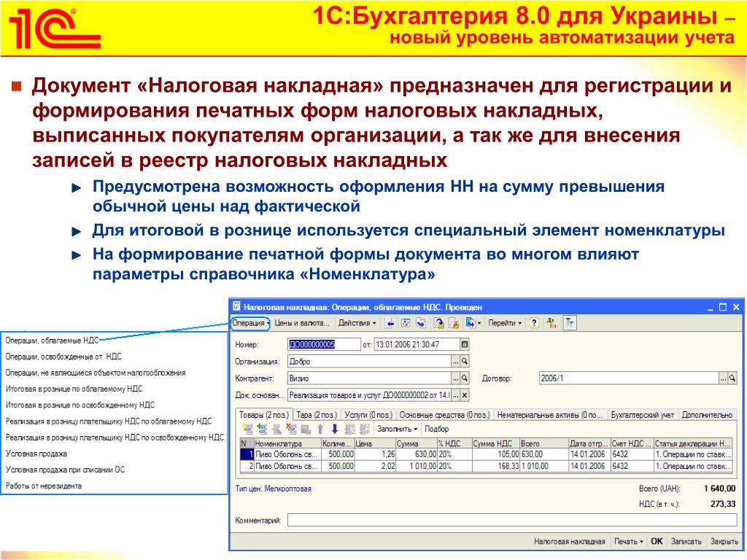This screenshot has width=747, height=560.
Task: Click the text settings Tт icon
Action: coord(570,323)
